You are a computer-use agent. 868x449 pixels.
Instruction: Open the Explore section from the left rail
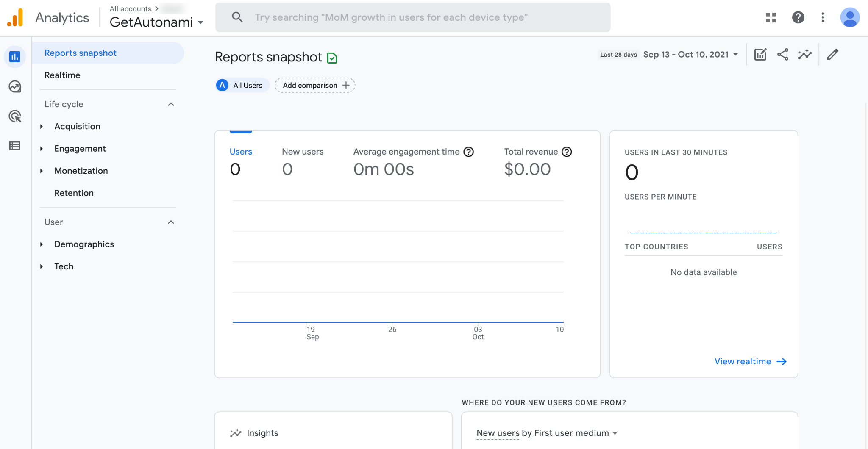(15, 86)
